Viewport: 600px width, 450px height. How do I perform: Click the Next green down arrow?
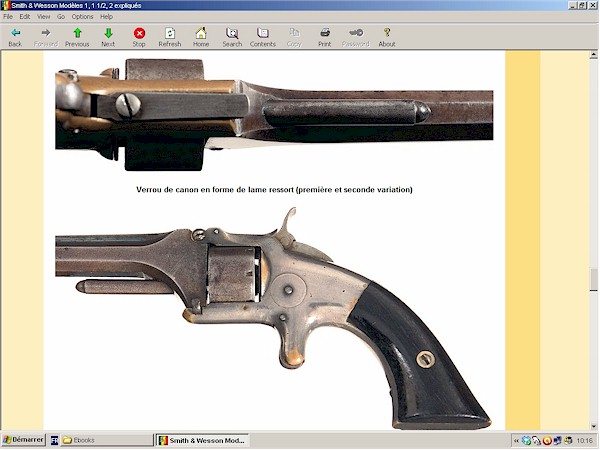tap(108, 38)
